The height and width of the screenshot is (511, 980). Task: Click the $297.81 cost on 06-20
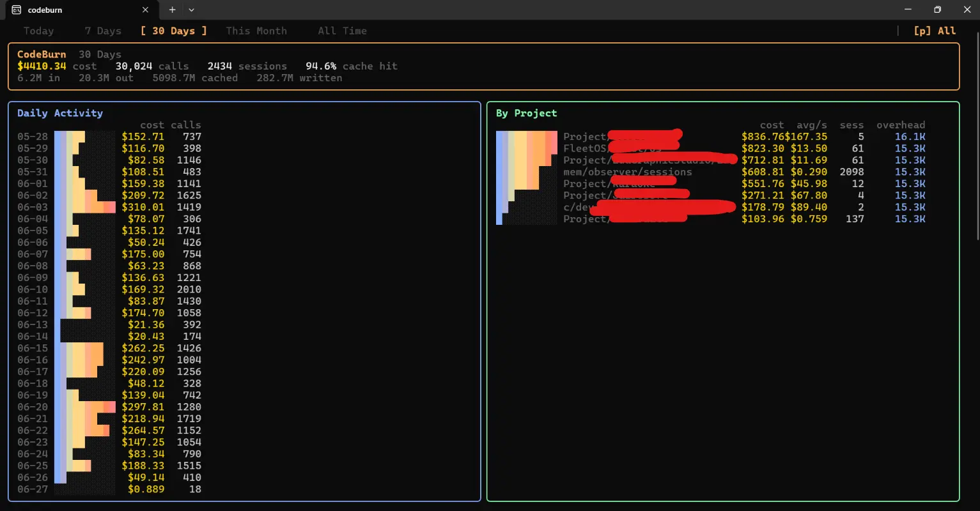point(143,407)
